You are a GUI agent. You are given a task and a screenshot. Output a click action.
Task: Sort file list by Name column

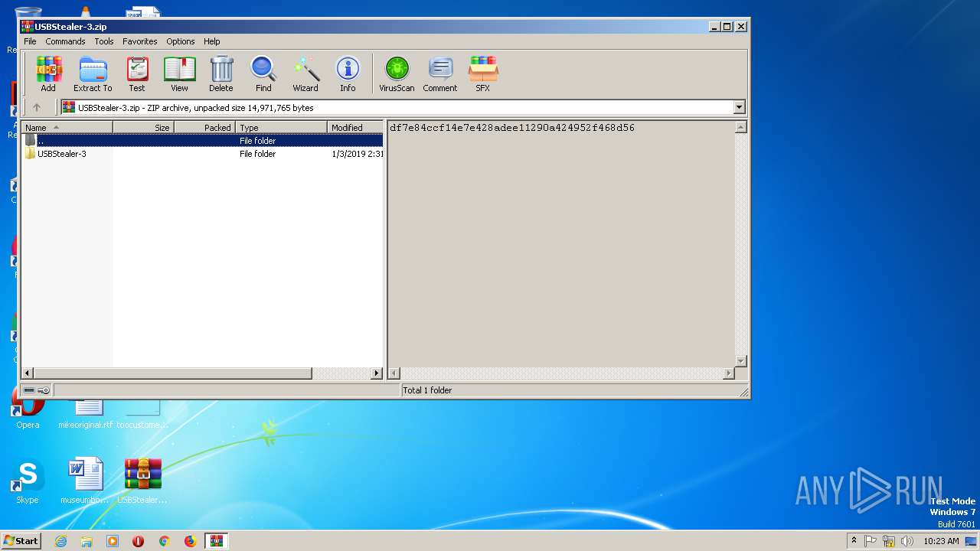pos(67,127)
